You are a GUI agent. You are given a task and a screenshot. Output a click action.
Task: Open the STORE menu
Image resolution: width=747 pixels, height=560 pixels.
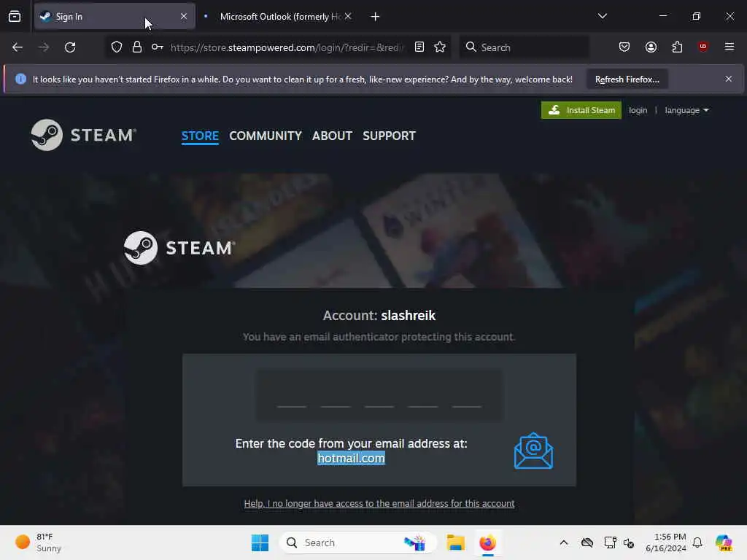[200, 136]
